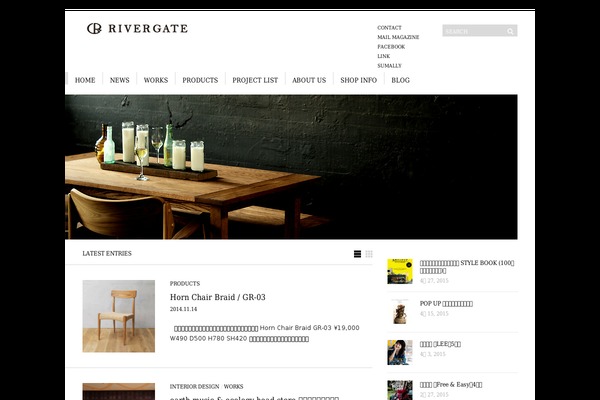Click the SUMALLY link

(389, 66)
